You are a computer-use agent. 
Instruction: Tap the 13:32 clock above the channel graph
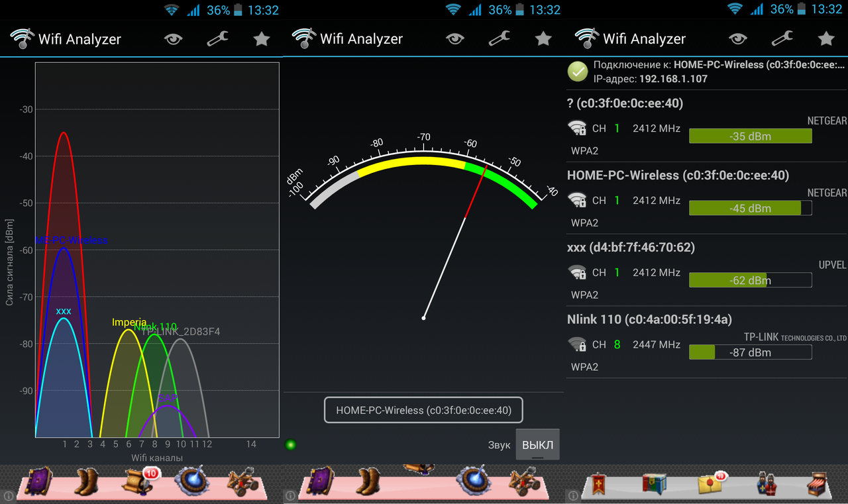[264, 10]
